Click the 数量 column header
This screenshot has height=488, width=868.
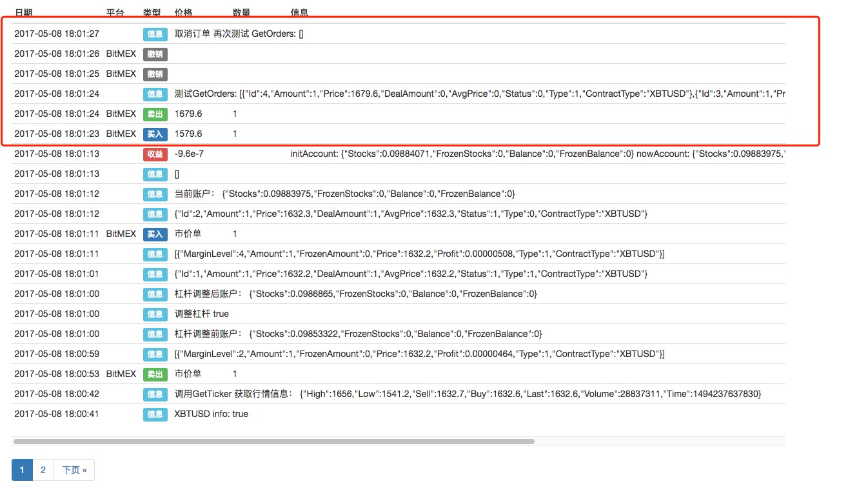point(242,12)
